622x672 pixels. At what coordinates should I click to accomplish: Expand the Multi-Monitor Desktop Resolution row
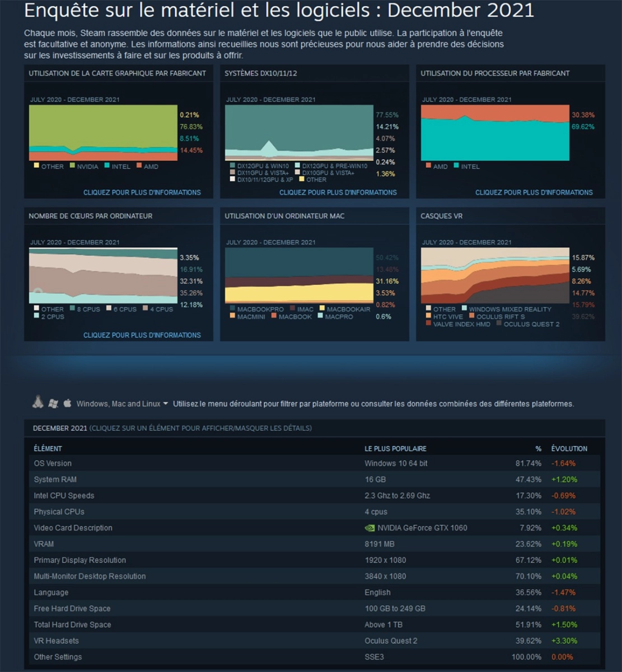click(315, 576)
